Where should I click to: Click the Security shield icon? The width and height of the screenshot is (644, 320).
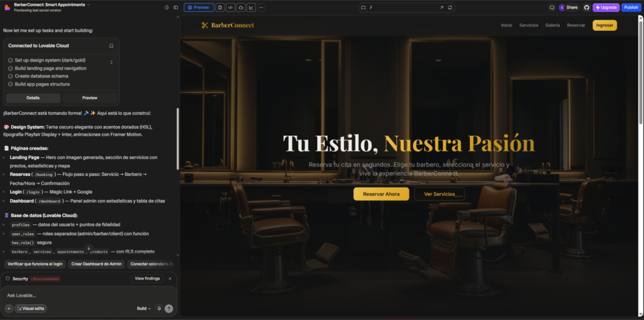pyautogui.click(x=8, y=279)
